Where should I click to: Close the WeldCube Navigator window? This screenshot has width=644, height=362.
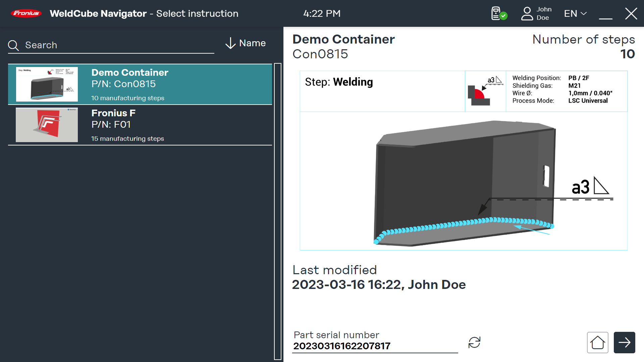[631, 13]
